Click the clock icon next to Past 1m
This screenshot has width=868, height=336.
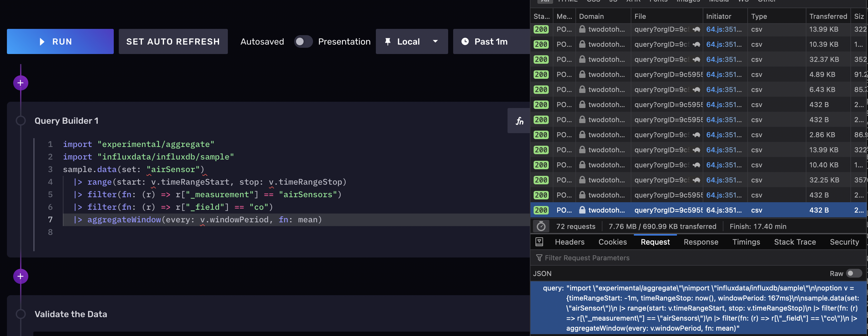pyautogui.click(x=465, y=41)
